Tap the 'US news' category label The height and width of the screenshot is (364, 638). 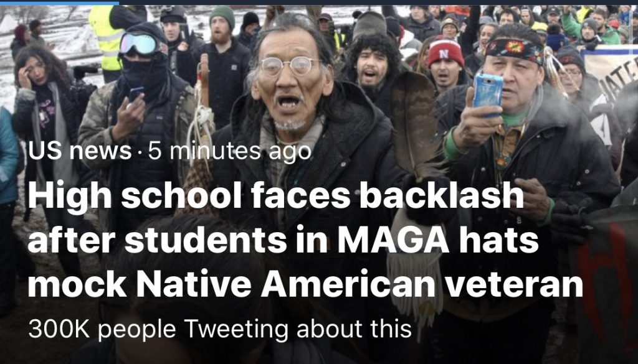pos(80,152)
